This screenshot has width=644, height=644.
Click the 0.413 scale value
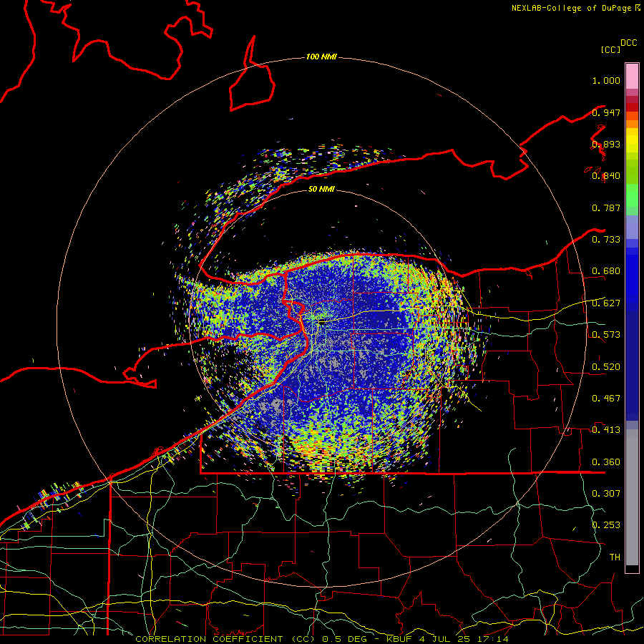pyautogui.click(x=606, y=430)
